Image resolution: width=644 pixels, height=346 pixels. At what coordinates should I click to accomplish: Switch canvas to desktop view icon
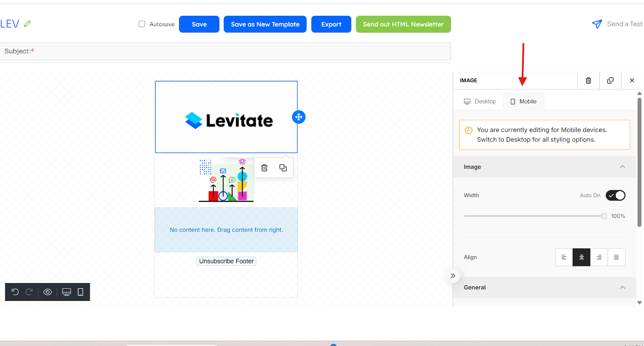coord(66,292)
